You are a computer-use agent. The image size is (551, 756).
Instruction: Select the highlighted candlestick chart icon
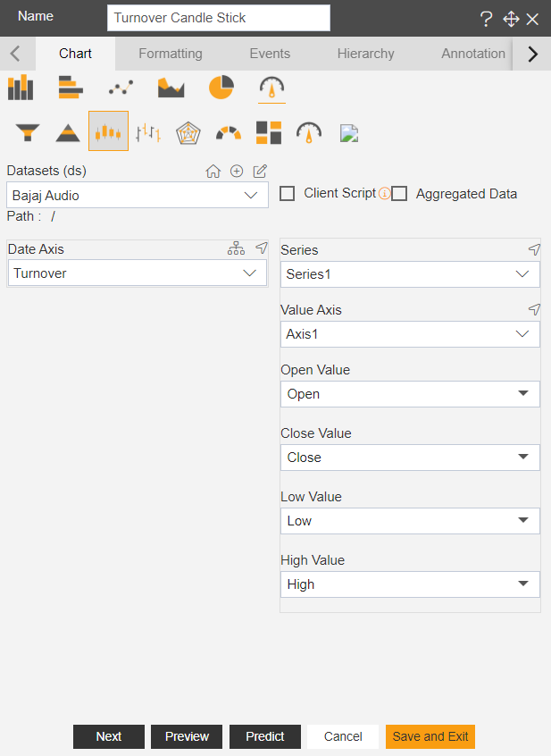click(108, 131)
